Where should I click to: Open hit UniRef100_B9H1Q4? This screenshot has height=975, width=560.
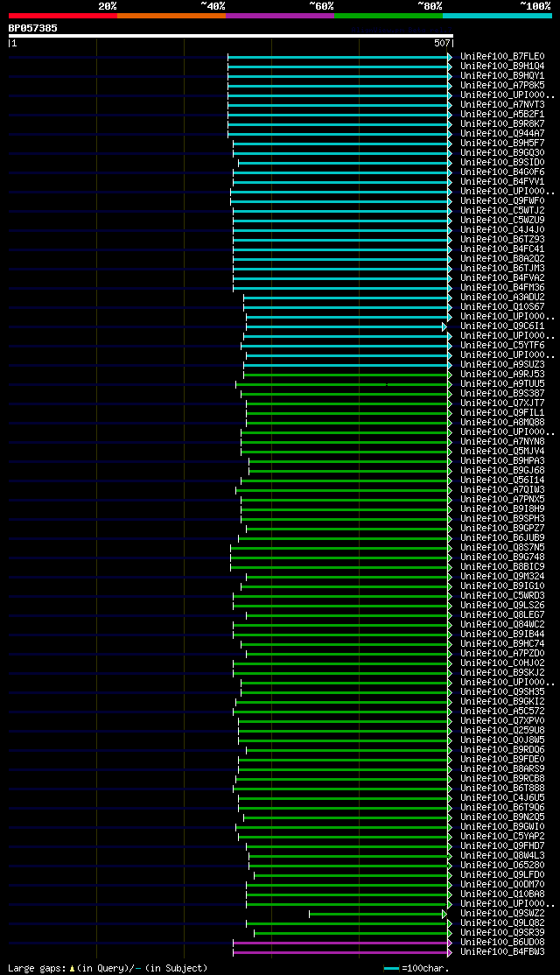[x=503, y=66]
